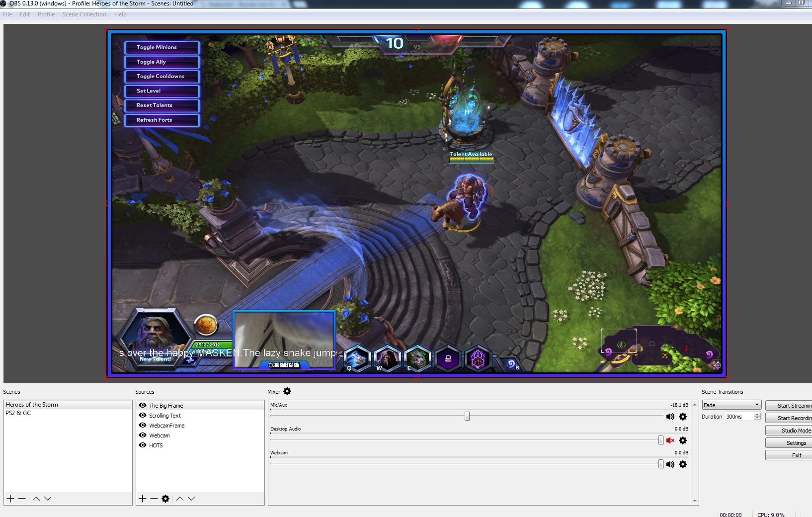
Task: Click the E ability icon in preview
Action: coord(418,358)
